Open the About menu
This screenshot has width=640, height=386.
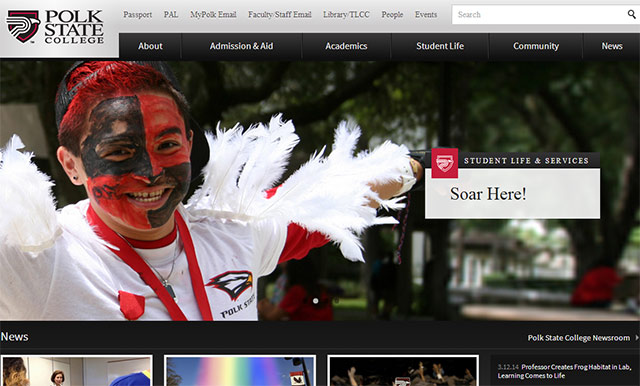click(150, 47)
